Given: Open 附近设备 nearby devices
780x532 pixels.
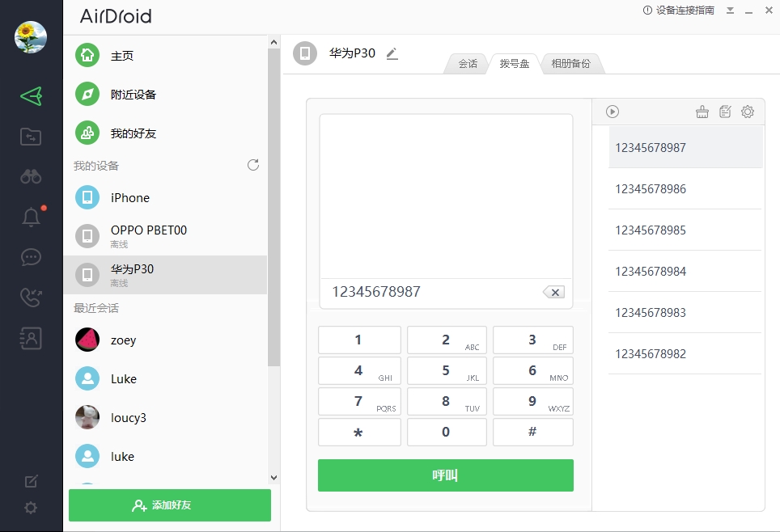Looking at the screenshot, I should coord(165,94).
